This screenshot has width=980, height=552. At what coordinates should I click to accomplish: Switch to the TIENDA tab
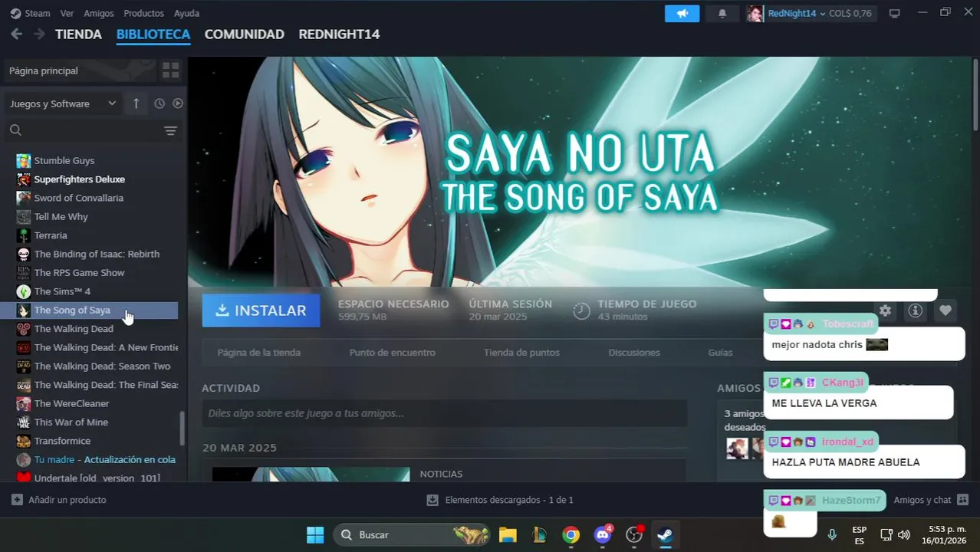(x=78, y=34)
